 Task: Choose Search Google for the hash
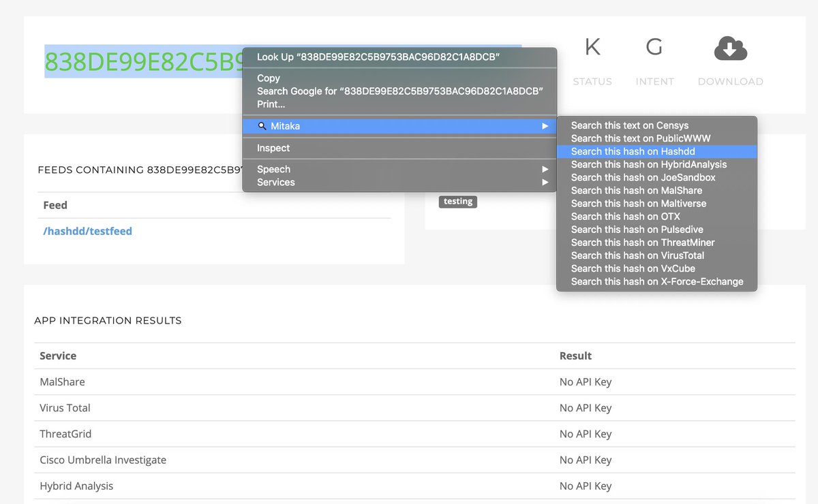point(399,91)
